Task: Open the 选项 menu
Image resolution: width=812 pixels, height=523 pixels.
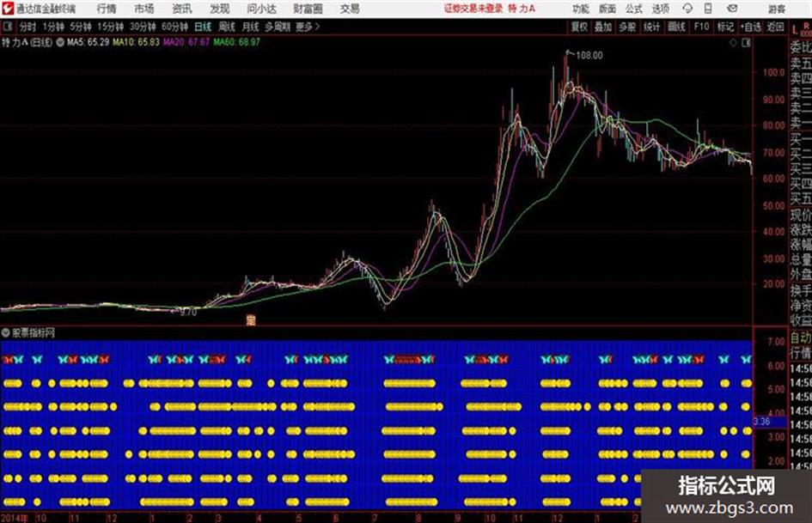Action: [x=660, y=9]
